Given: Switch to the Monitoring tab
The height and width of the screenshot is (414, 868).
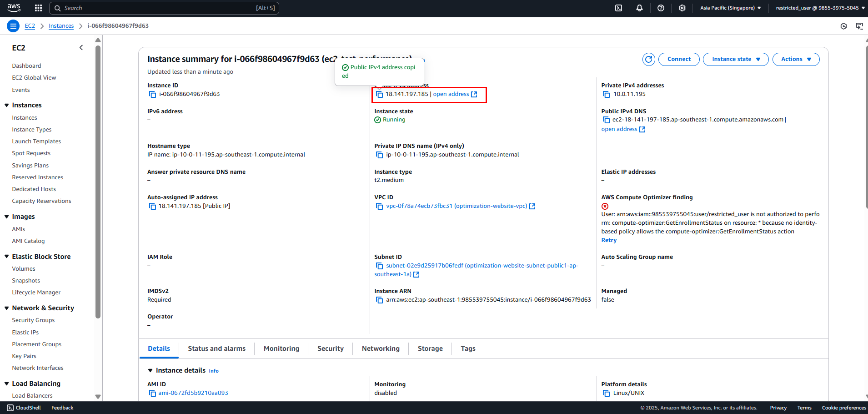Looking at the screenshot, I should point(281,348).
